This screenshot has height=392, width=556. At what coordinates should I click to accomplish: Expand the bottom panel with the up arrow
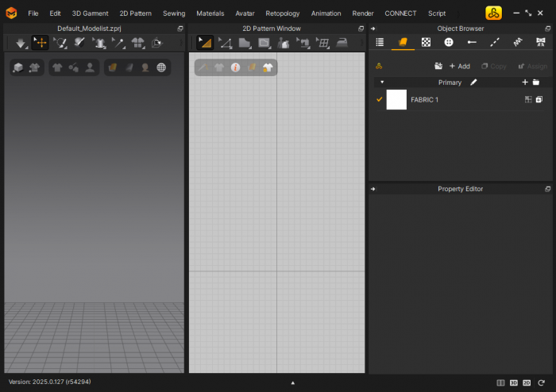(292, 382)
